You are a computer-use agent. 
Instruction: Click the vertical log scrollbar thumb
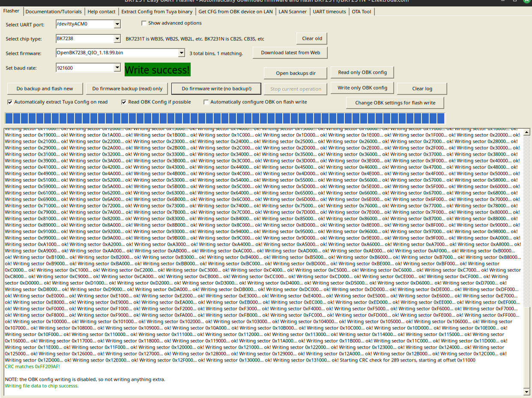click(x=527, y=348)
